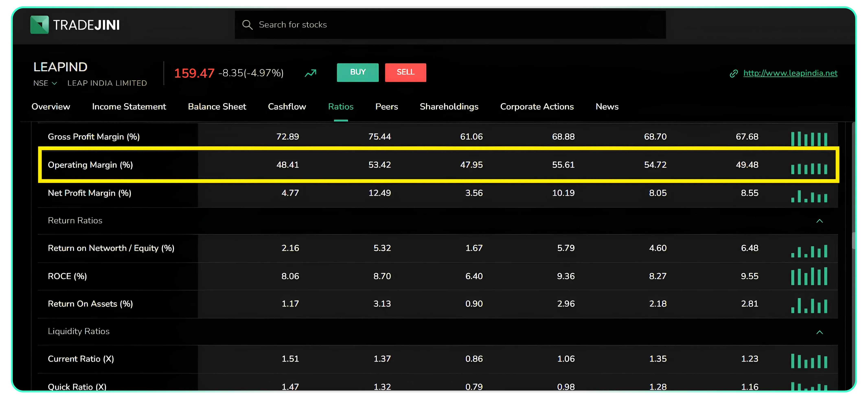The height and width of the screenshot is (402, 868).
Task: Click the Gross Profit Margin (%) row label
Action: pos(94,136)
